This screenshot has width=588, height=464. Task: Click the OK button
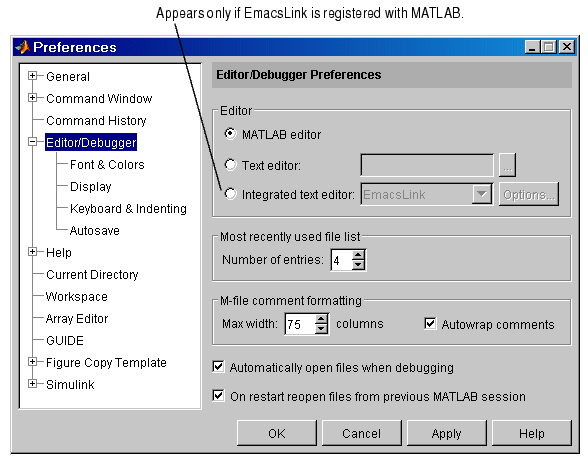pyautogui.click(x=277, y=433)
